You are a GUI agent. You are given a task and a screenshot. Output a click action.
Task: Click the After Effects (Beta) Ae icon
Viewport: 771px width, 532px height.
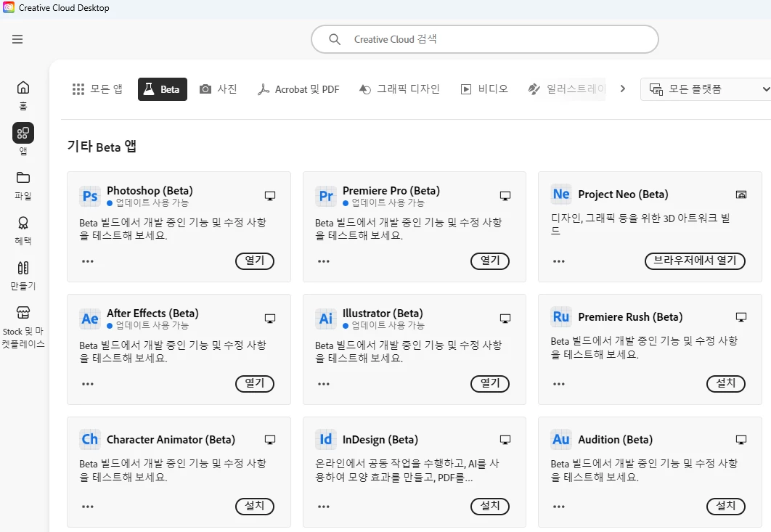point(90,319)
